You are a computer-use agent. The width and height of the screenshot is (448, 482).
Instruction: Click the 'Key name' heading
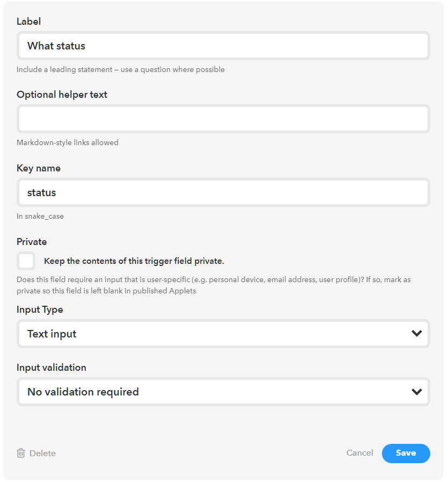tap(39, 168)
